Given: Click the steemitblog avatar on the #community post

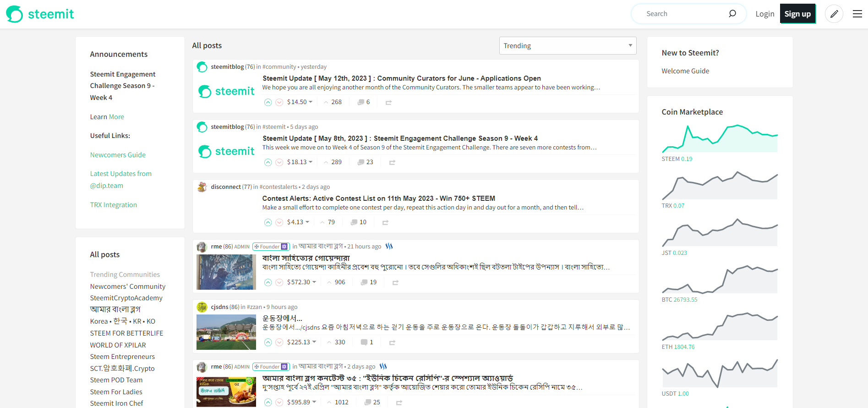Looking at the screenshot, I should (x=202, y=67).
